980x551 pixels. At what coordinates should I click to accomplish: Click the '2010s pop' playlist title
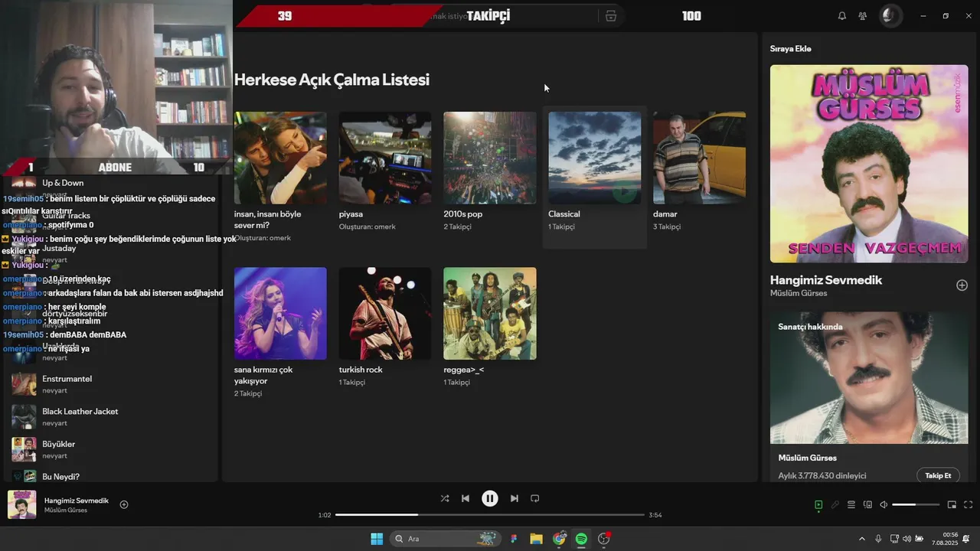pyautogui.click(x=463, y=214)
